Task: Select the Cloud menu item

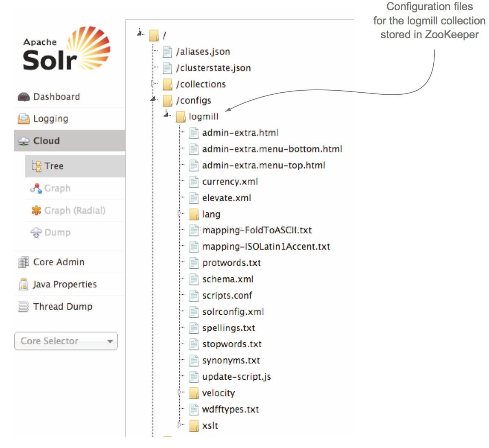Action: (x=70, y=141)
